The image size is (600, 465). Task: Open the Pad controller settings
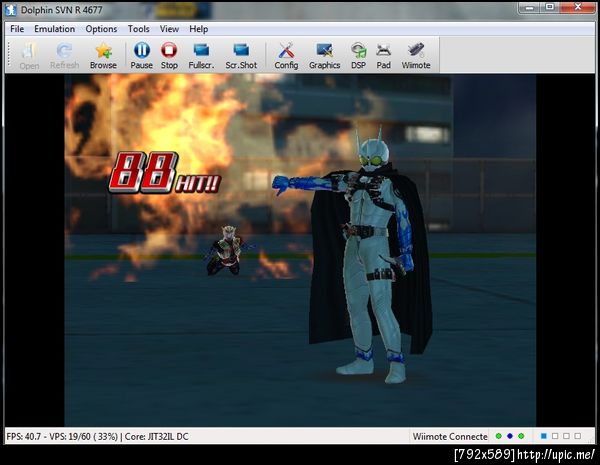click(x=383, y=55)
